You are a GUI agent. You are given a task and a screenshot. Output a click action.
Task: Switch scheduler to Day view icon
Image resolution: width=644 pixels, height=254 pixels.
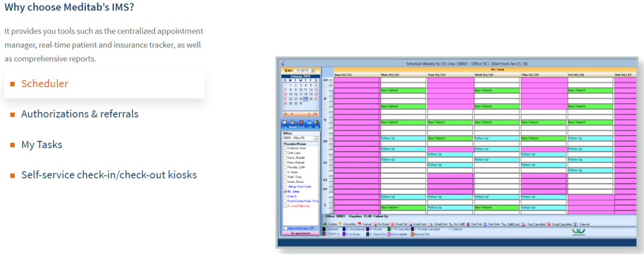284,122
